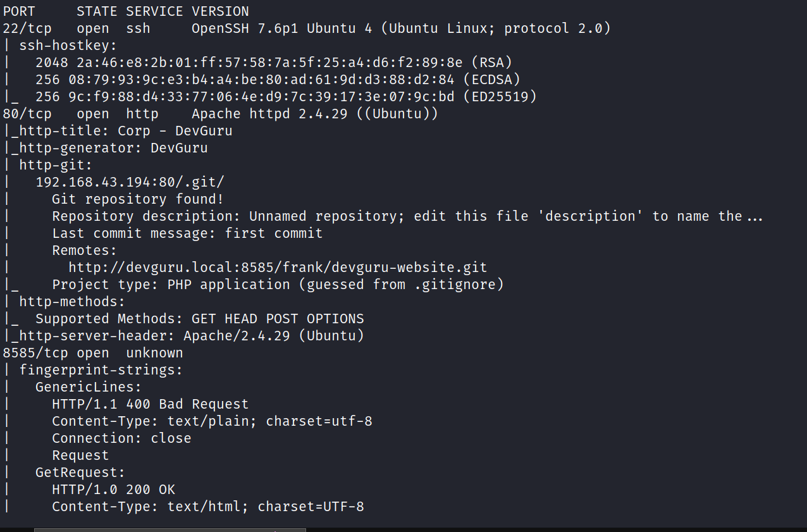Click the horizontal scrollbar at the bottom
This screenshot has height=532, width=807.
pyautogui.click(x=169, y=529)
